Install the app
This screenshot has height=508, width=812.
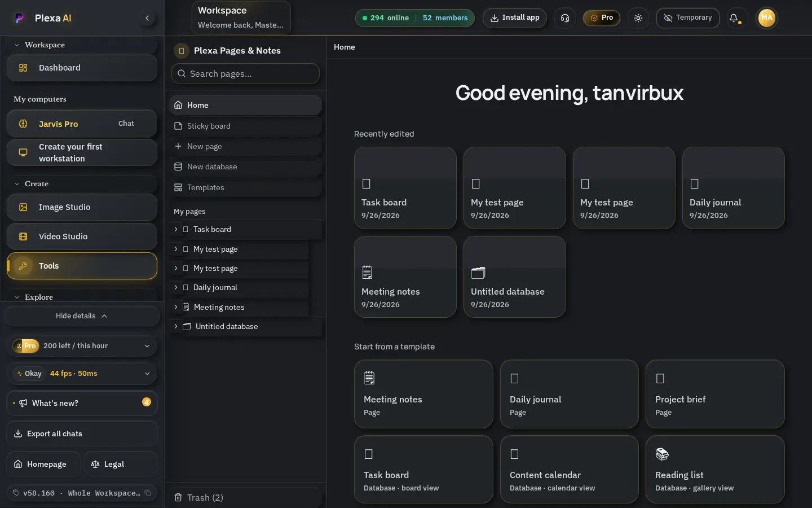514,18
